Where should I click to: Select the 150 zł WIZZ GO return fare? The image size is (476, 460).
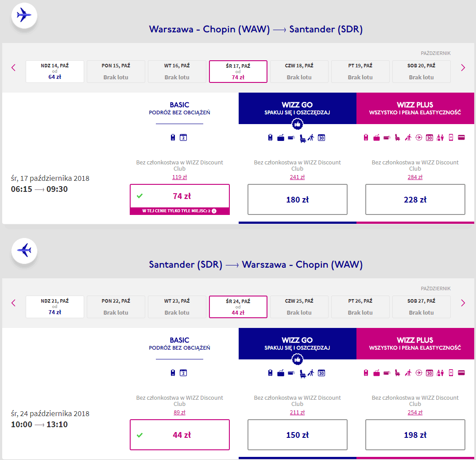pos(298,435)
